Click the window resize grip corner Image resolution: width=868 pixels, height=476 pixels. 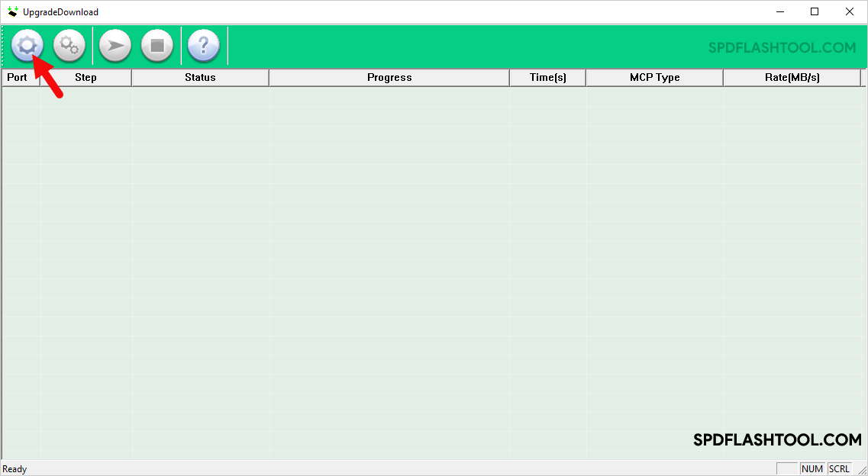click(861, 469)
